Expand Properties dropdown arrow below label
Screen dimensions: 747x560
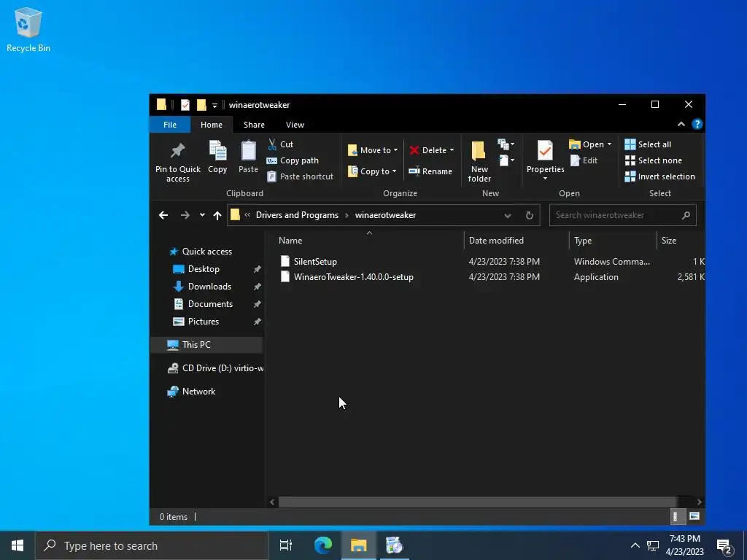pyautogui.click(x=545, y=179)
